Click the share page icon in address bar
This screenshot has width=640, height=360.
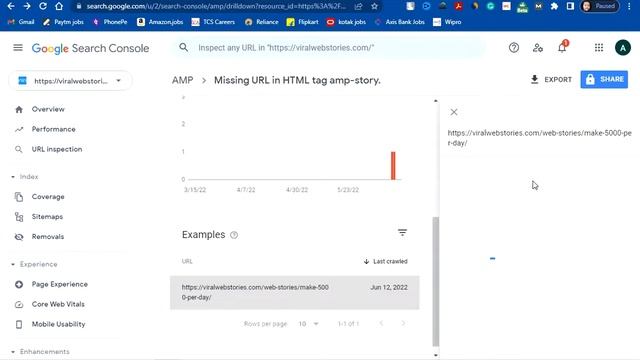pyautogui.click(x=358, y=6)
